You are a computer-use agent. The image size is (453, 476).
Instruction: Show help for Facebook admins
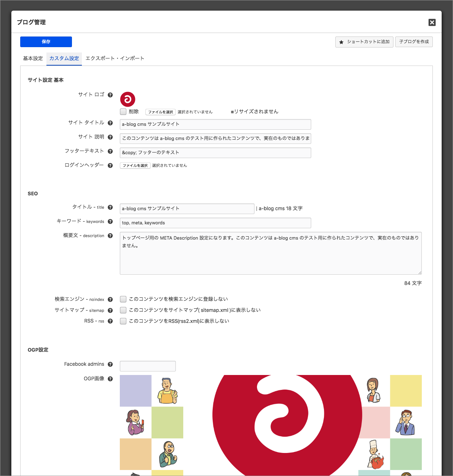(x=110, y=364)
